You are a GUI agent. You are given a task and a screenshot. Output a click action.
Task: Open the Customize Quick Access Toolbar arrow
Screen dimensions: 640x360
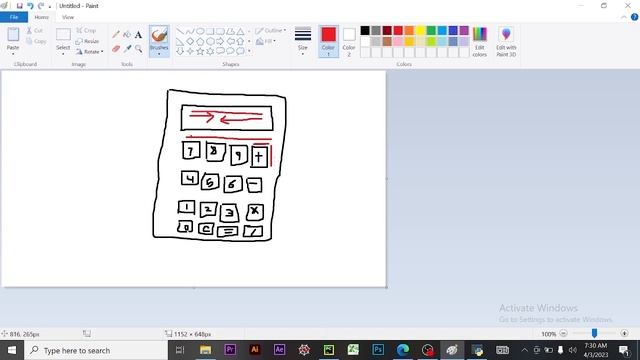[50, 6]
